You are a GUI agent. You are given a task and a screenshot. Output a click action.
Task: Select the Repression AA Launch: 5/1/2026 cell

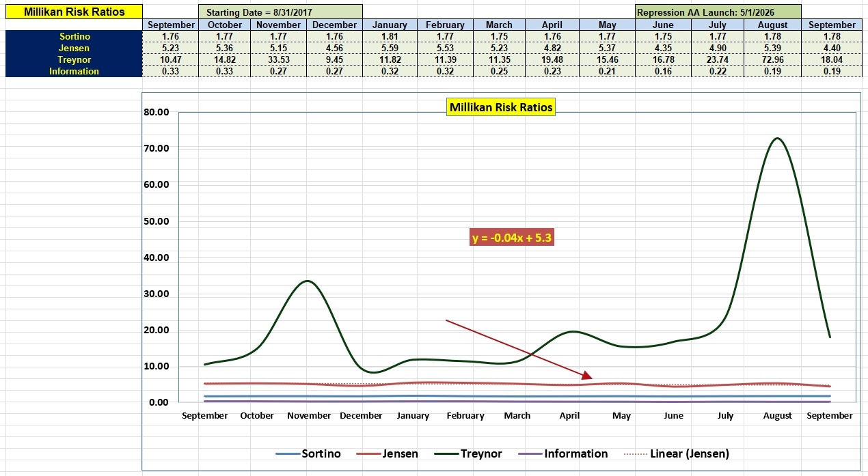718,12
